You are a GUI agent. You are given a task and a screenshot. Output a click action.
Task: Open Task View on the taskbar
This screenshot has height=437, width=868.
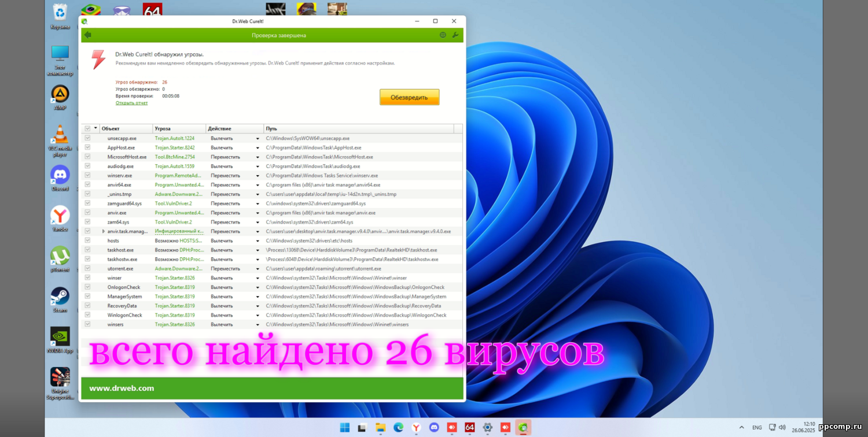362,428
